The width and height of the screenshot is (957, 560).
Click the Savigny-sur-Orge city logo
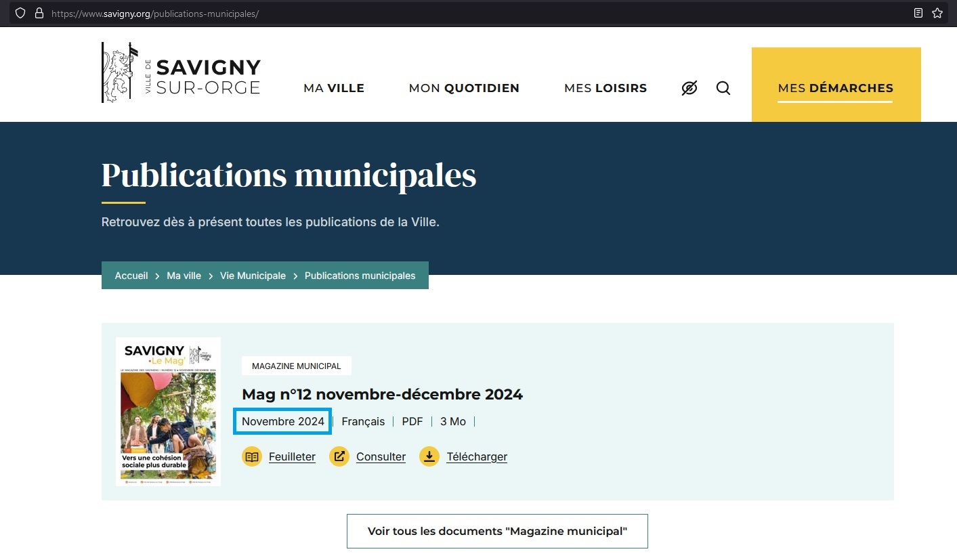(x=181, y=73)
